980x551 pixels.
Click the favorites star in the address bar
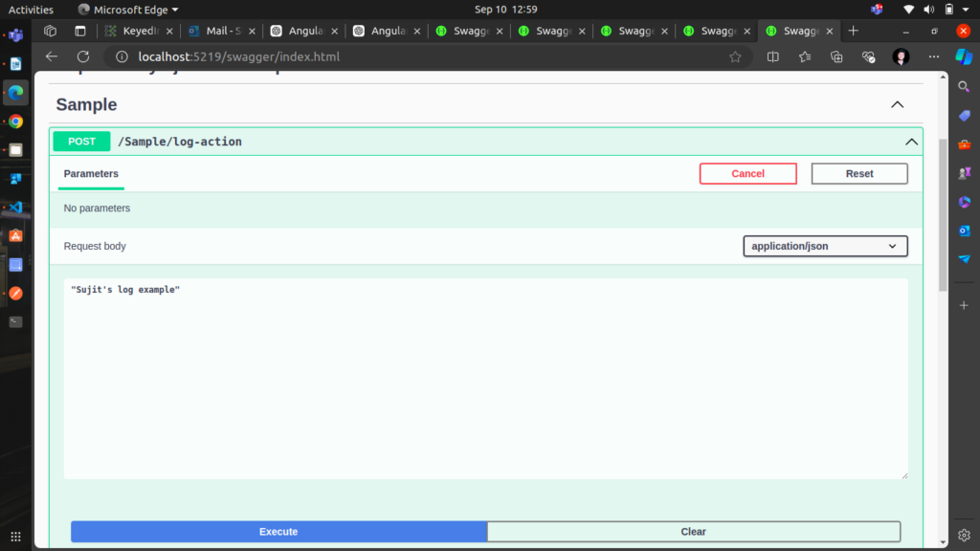(735, 56)
